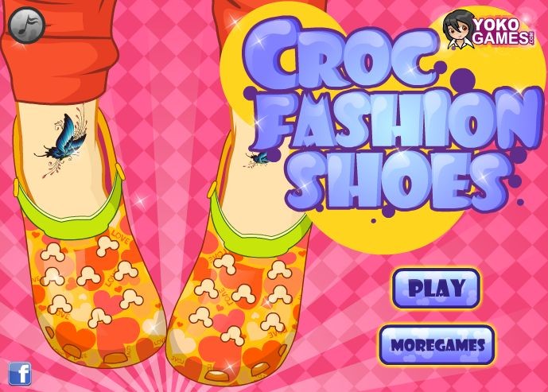The width and height of the screenshot is (548, 392).
Task: Click the yellow strap rivet on the right shoe
Action: 212,190
